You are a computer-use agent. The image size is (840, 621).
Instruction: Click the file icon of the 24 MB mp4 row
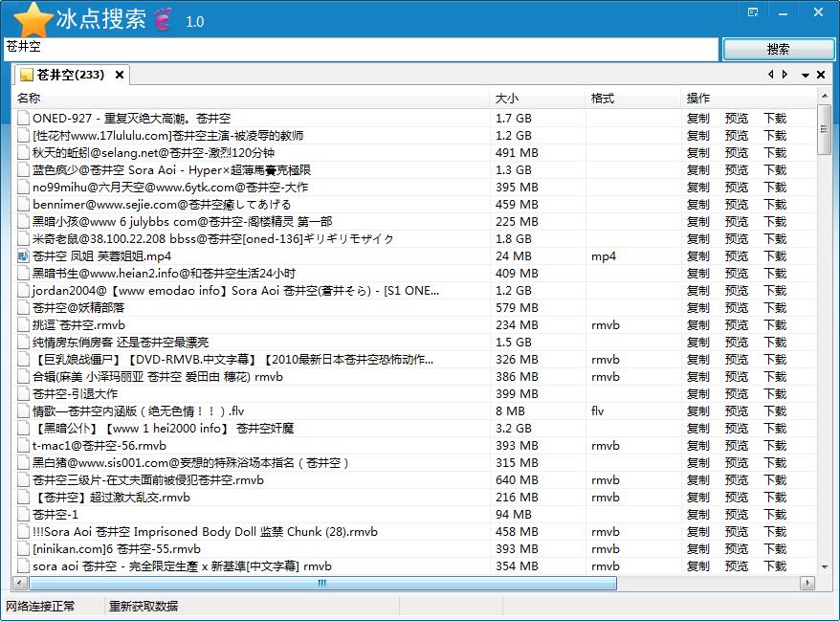click(x=23, y=256)
